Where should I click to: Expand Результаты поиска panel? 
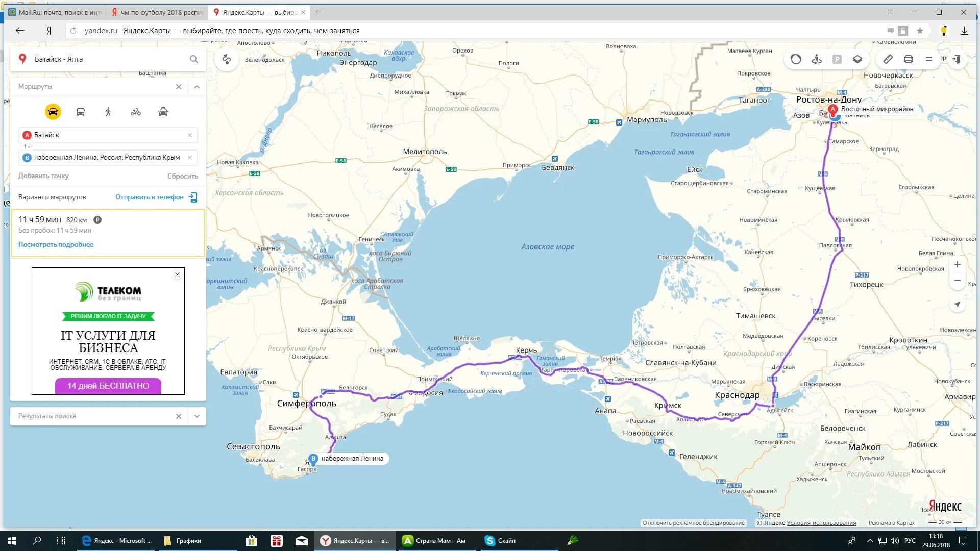(197, 416)
